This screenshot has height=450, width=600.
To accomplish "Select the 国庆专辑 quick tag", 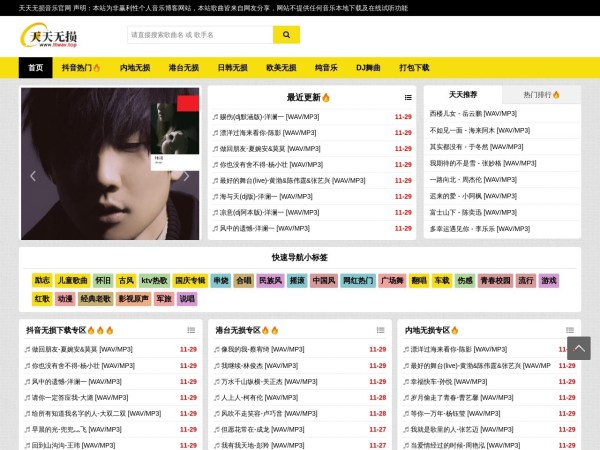I will pyautogui.click(x=189, y=281).
